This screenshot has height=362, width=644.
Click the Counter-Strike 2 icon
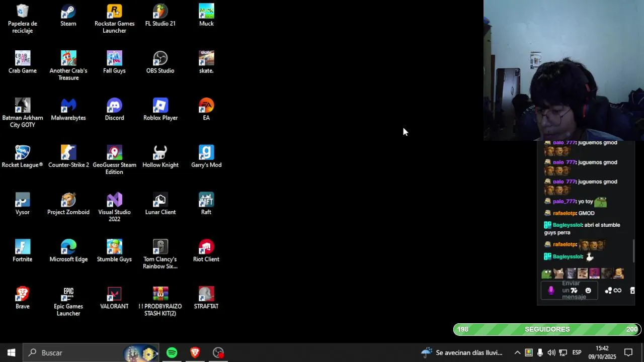pos(68,157)
